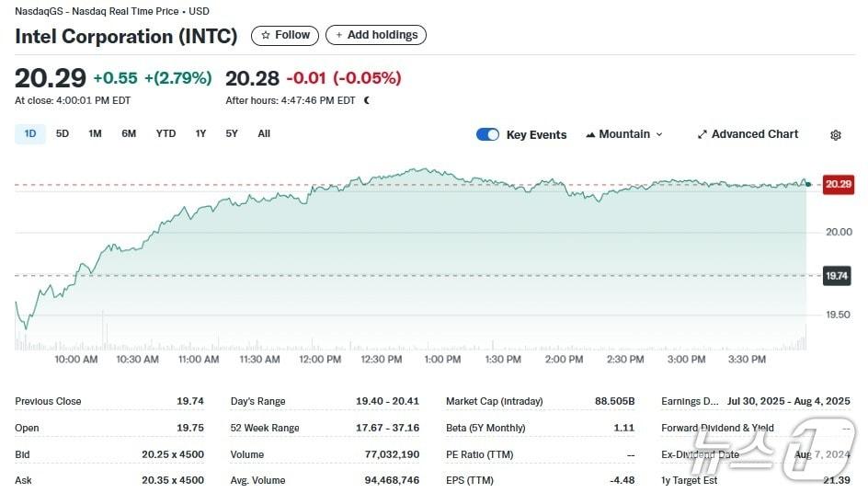This screenshot has height=493, width=868.
Task: Click the Advanced Chart expand icon
Action: [x=702, y=134]
